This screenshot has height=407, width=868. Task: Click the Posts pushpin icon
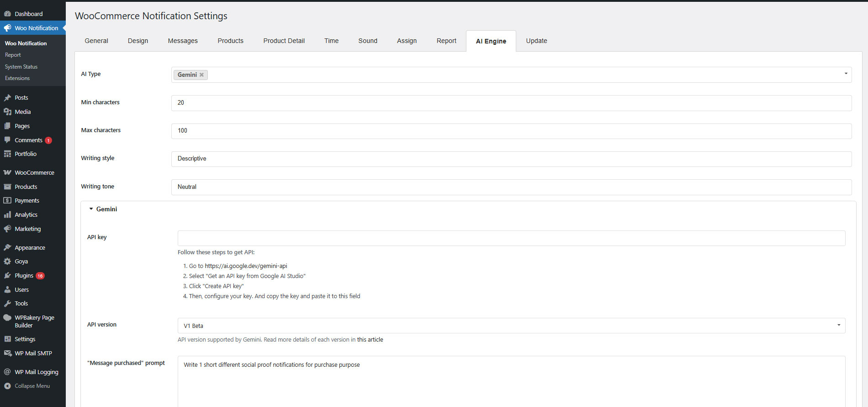7,97
